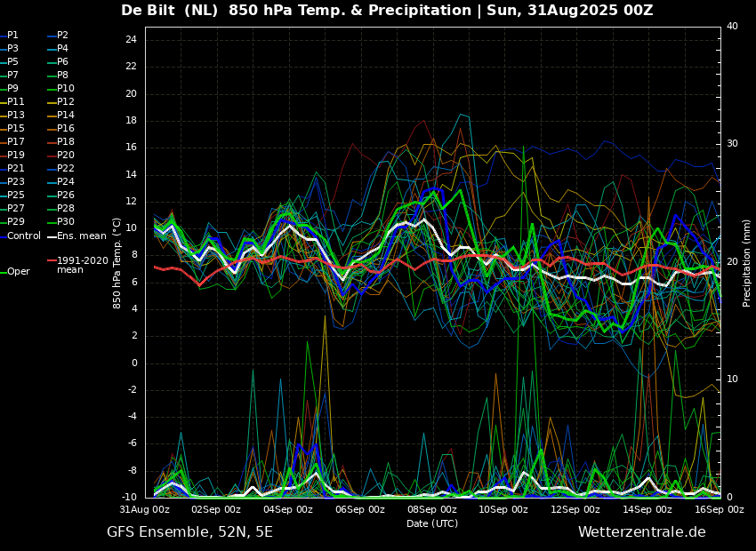Click the Date (UTC) axis label
The height and width of the screenshot is (551, 756).
(x=432, y=523)
